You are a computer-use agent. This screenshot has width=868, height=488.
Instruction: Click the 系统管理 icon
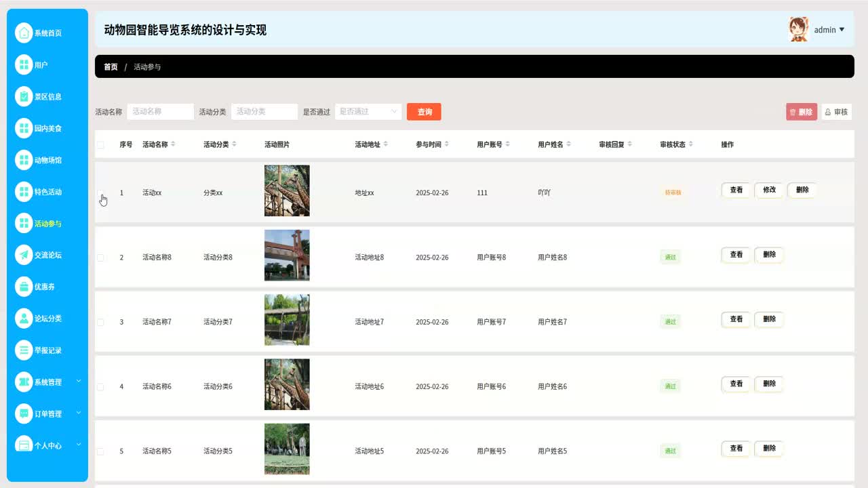[x=24, y=382]
